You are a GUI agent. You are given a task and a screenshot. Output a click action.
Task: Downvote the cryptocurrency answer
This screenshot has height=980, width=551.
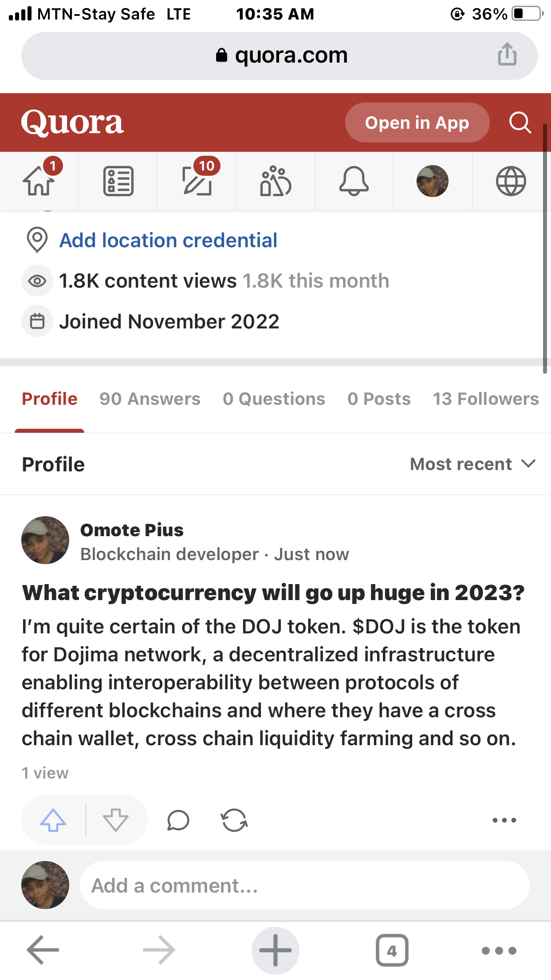click(116, 820)
